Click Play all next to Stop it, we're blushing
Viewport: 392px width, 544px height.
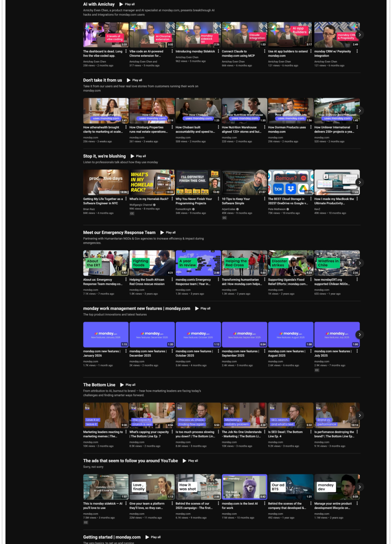141,156
